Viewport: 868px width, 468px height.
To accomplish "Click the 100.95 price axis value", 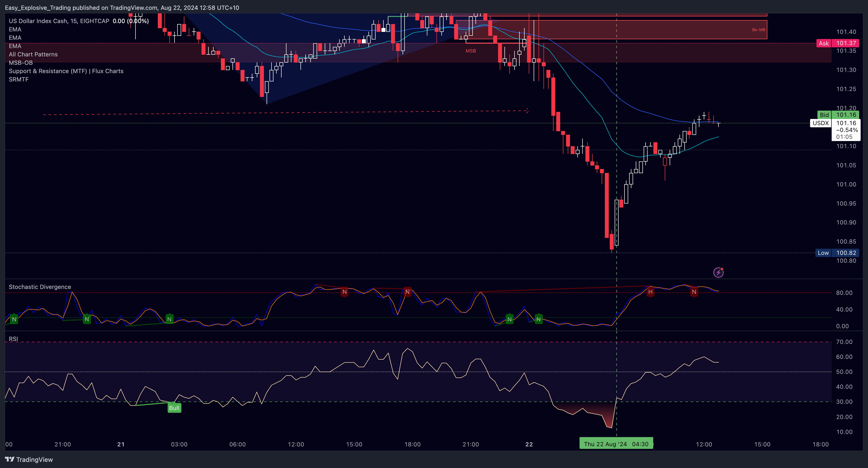I will point(846,204).
